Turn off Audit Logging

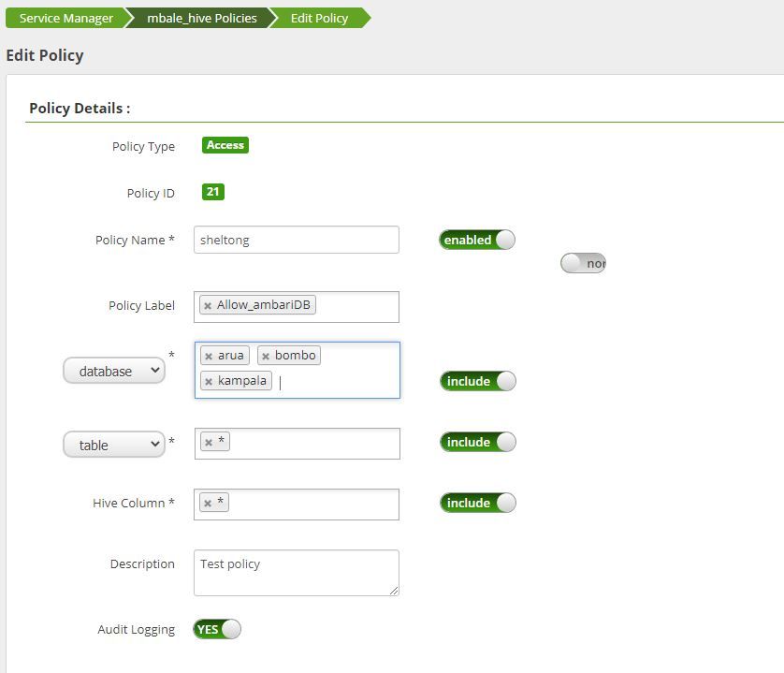coord(217,629)
